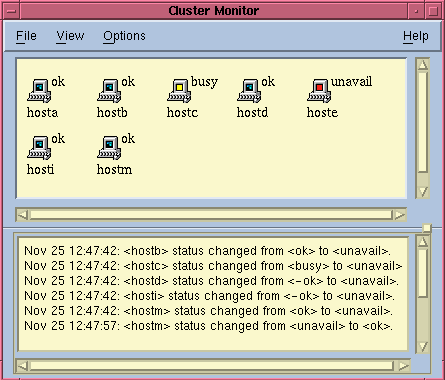This screenshot has width=445, height=380.
Task: Click the 'hoste' label
Action: tap(322, 113)
